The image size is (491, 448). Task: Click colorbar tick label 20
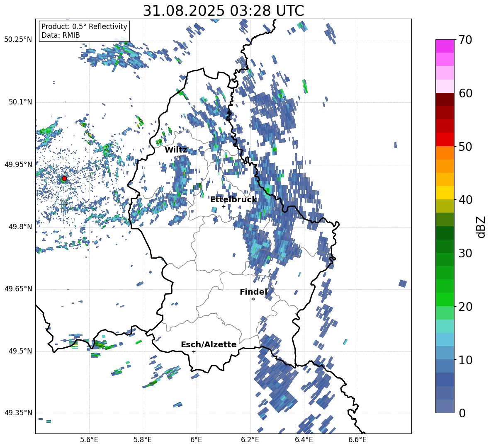point(465,307)
